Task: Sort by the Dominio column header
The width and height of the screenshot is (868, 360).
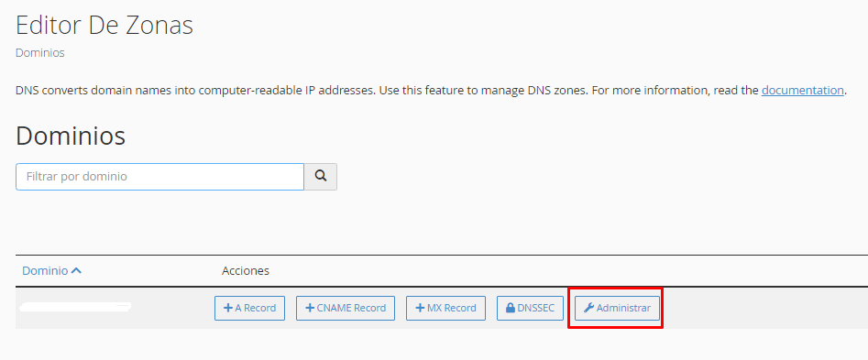Action: [46, 271]
